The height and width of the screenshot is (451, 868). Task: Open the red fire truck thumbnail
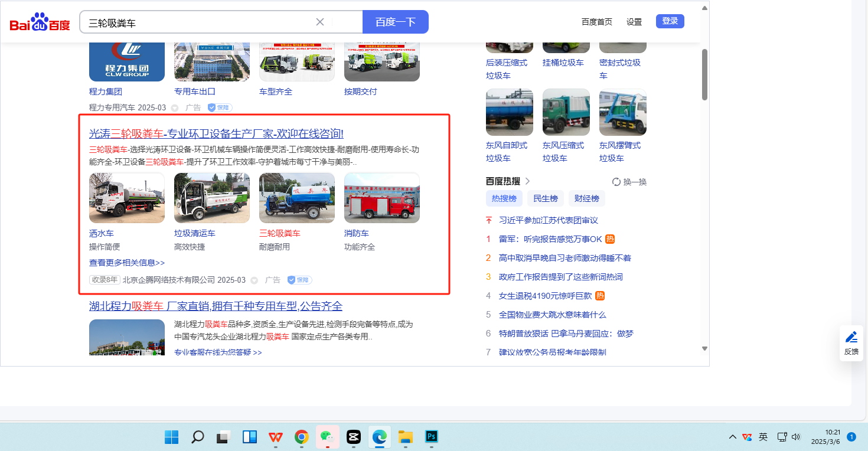tap(382, 198)
